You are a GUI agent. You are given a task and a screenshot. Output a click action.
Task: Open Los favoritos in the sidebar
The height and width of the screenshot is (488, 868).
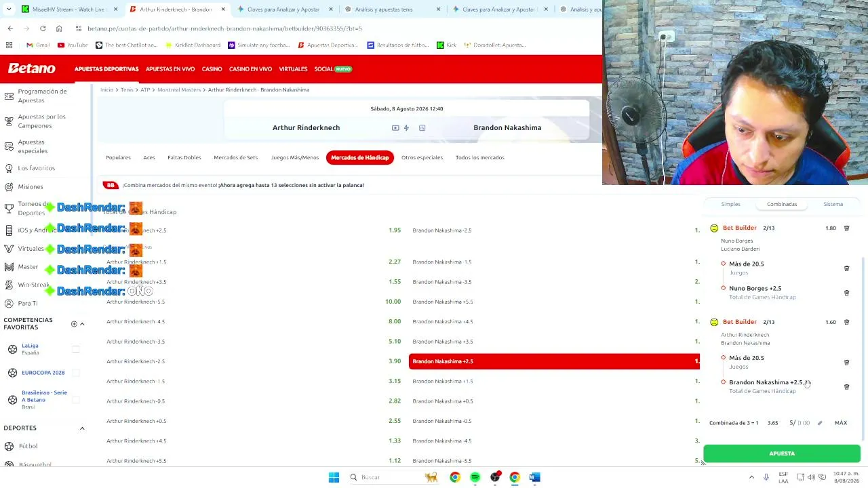tap(37, 168)
